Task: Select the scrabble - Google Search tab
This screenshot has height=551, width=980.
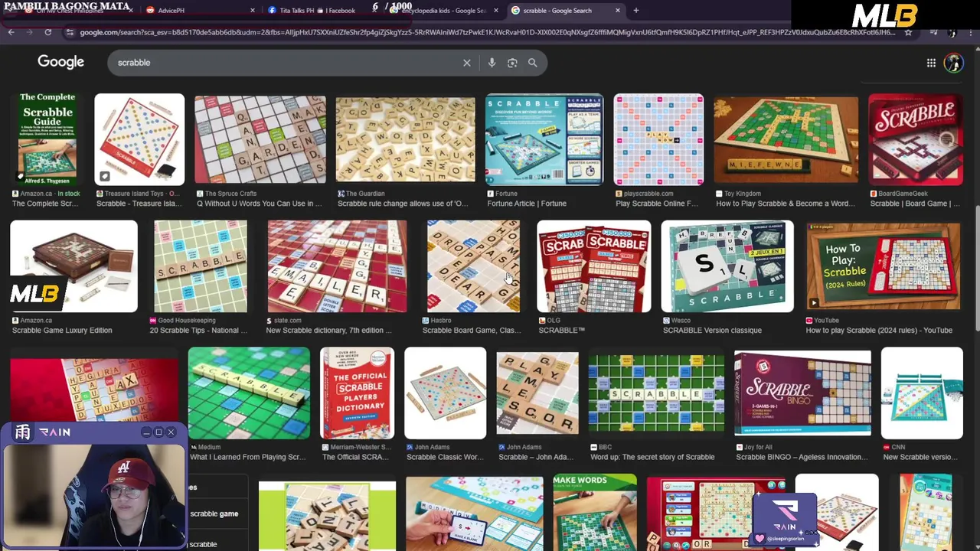Action: pos(565,11)
